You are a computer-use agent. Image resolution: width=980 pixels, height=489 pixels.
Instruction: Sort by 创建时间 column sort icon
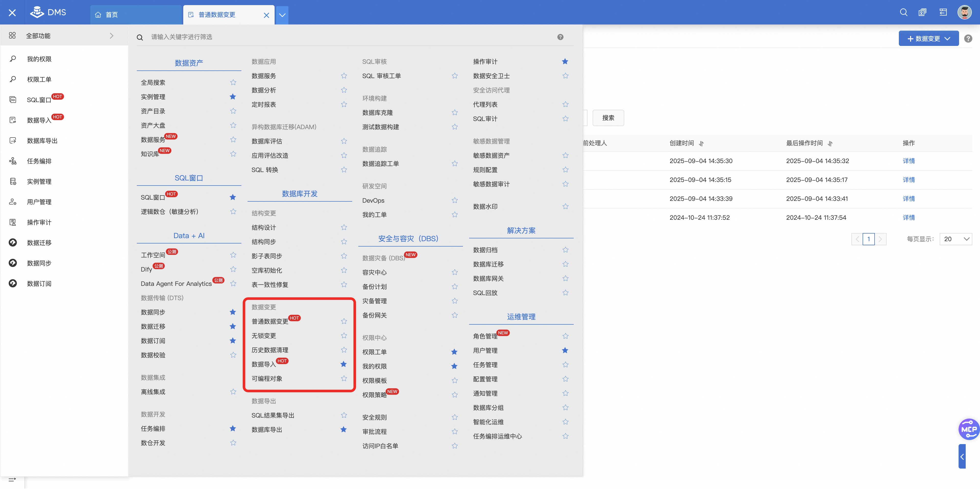click(x=701, y=143)
